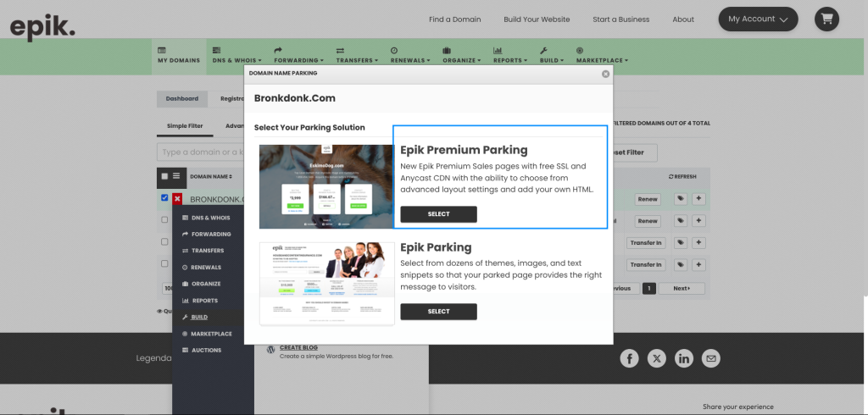Open Start a Business in the header
The width and height of the screenshot is (868, 415).
[x=621, y=19]
